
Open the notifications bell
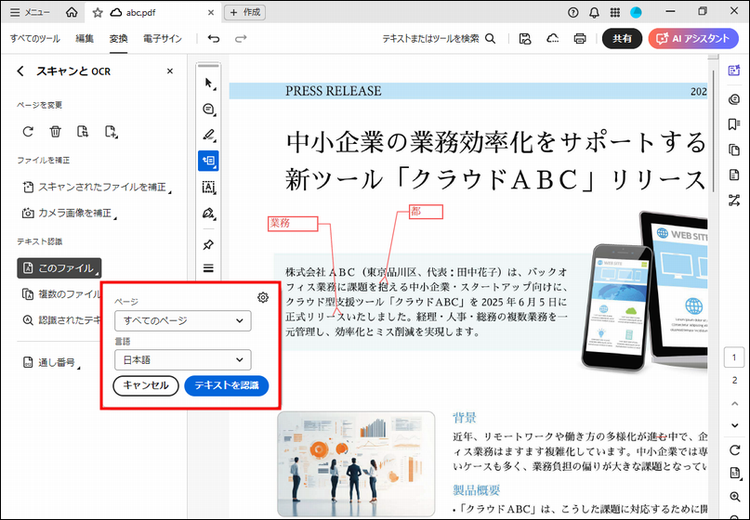tap(594, 13)
